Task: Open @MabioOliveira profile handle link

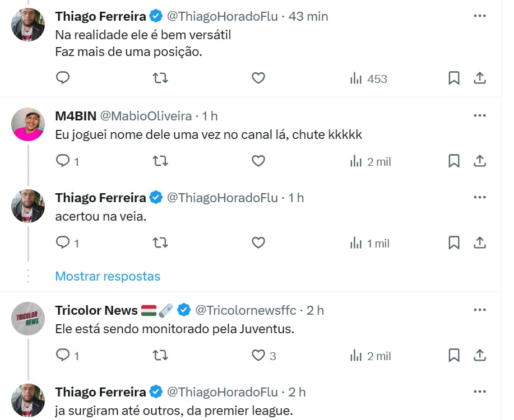Action: [146, 116]
